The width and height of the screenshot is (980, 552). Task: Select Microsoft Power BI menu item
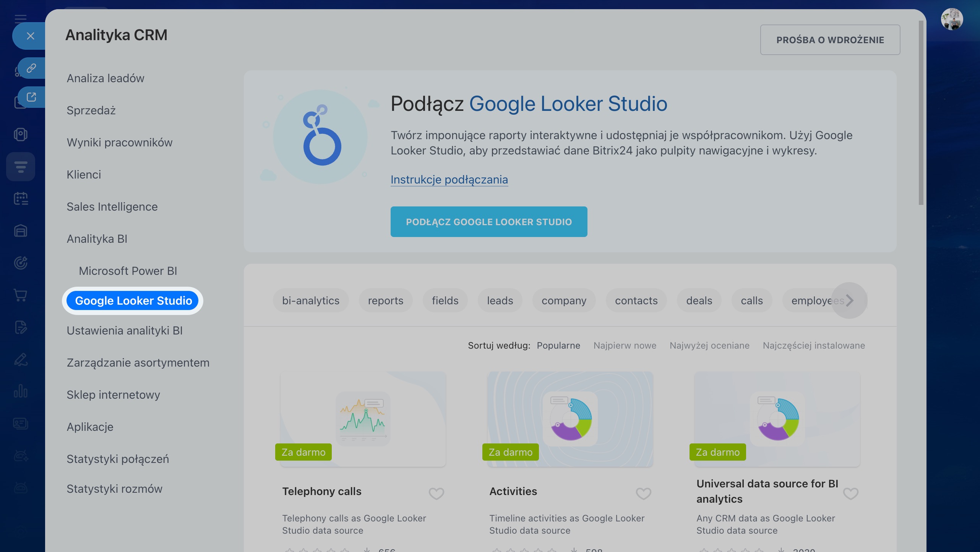(x=128, y=271)
